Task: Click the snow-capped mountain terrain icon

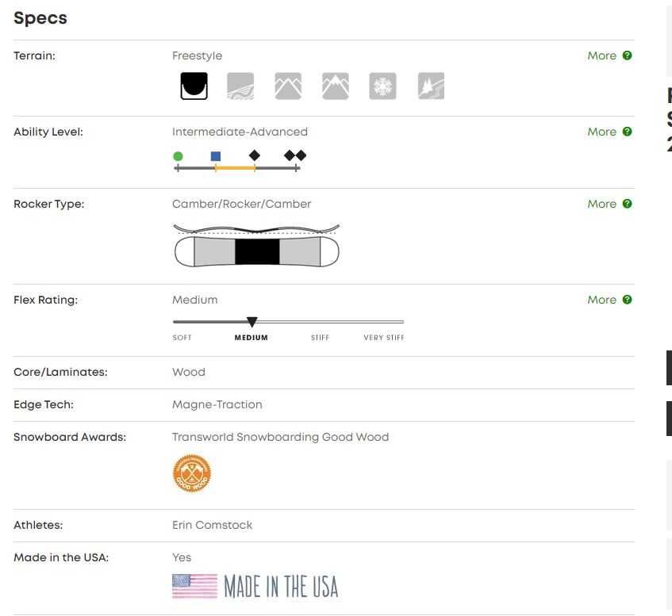Action: (x=336, y=86)
